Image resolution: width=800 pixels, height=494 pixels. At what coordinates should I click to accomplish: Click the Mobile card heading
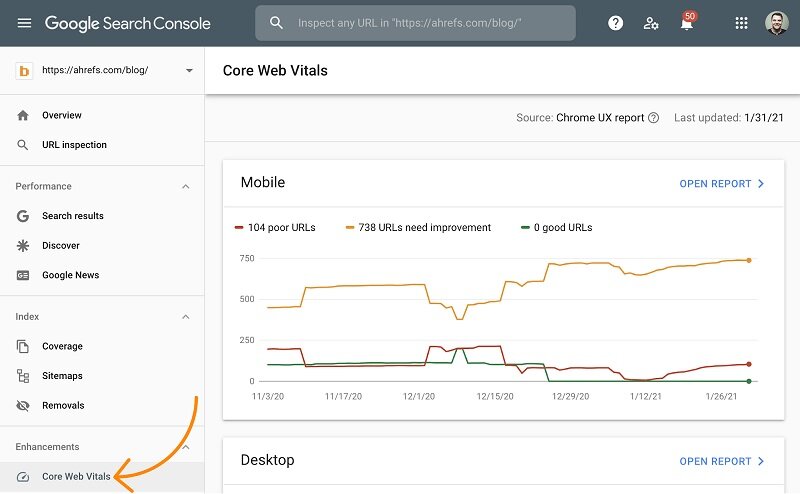pos(263,182)
